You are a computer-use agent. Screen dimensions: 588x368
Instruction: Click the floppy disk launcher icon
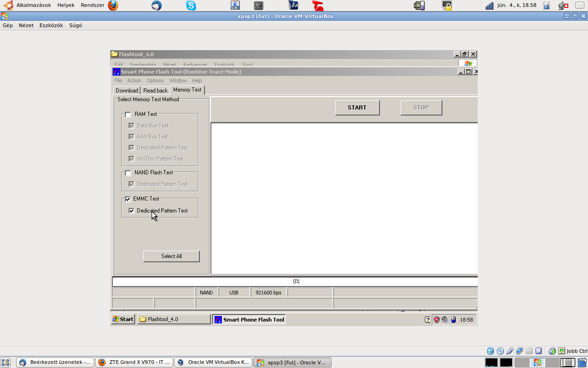pos(235,6)
